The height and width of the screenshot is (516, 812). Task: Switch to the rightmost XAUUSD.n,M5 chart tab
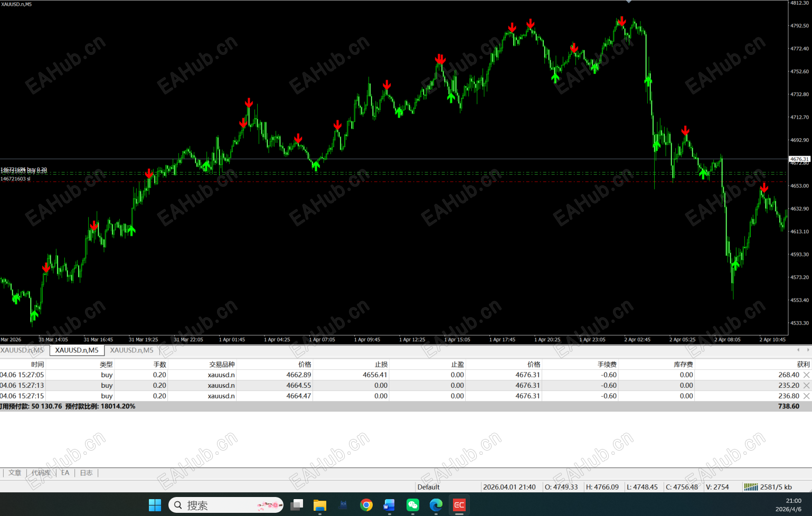click(x=131, y=350)
